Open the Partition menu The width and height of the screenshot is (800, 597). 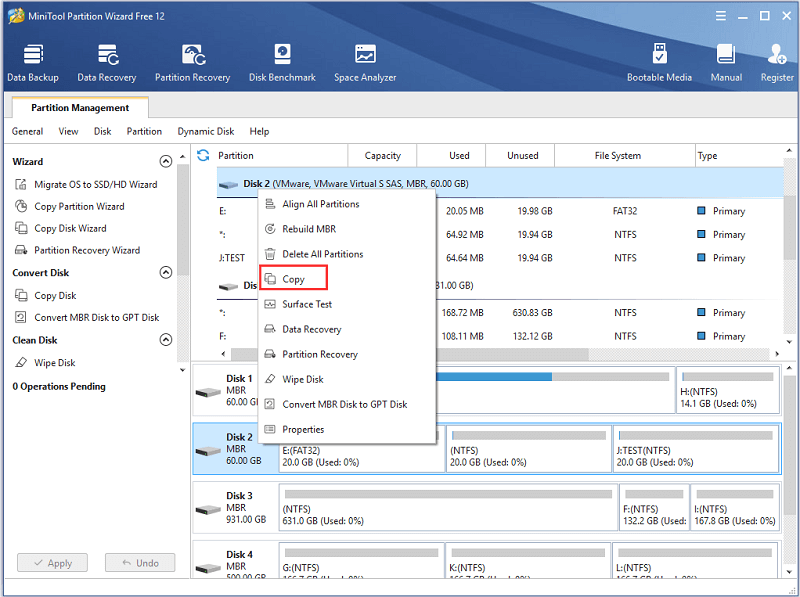coord(144,131)
